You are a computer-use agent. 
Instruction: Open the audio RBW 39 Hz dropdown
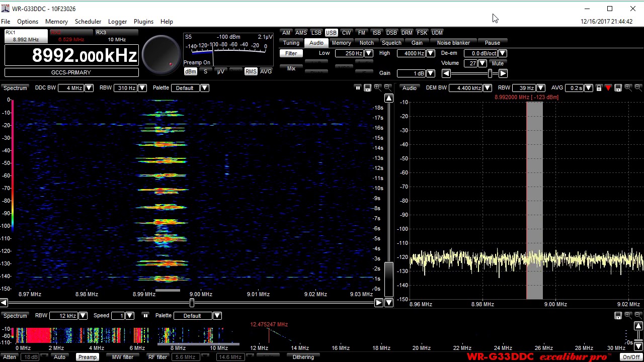pyautogui.click(x=540, y=88)
